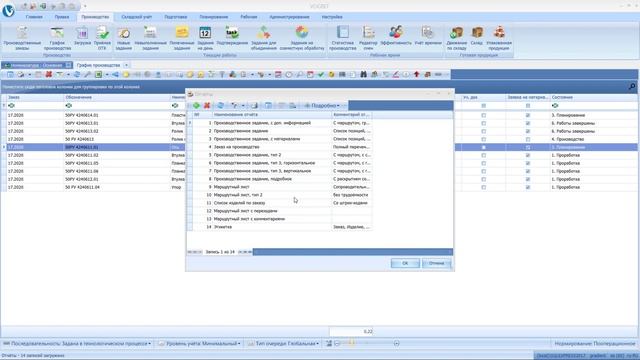The image size is (640, 360).
Task: Open Загрузка ribbon icon
Action: [82, 37]
